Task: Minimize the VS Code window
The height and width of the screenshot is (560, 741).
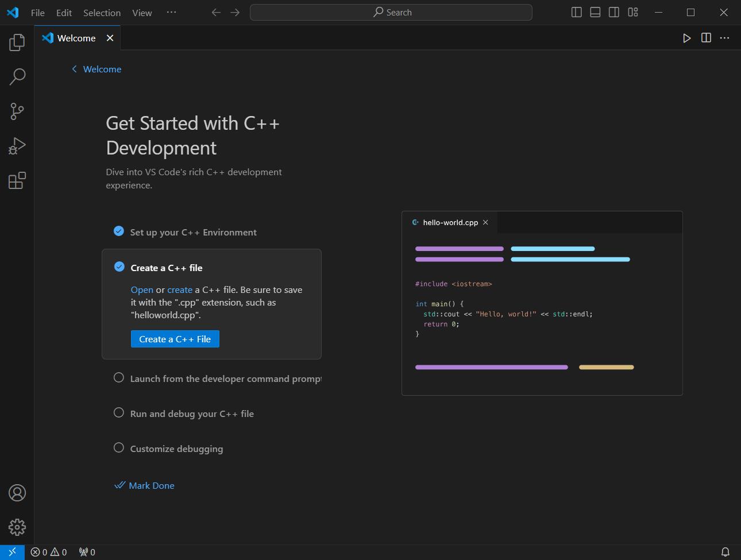Action: point(659,12)
